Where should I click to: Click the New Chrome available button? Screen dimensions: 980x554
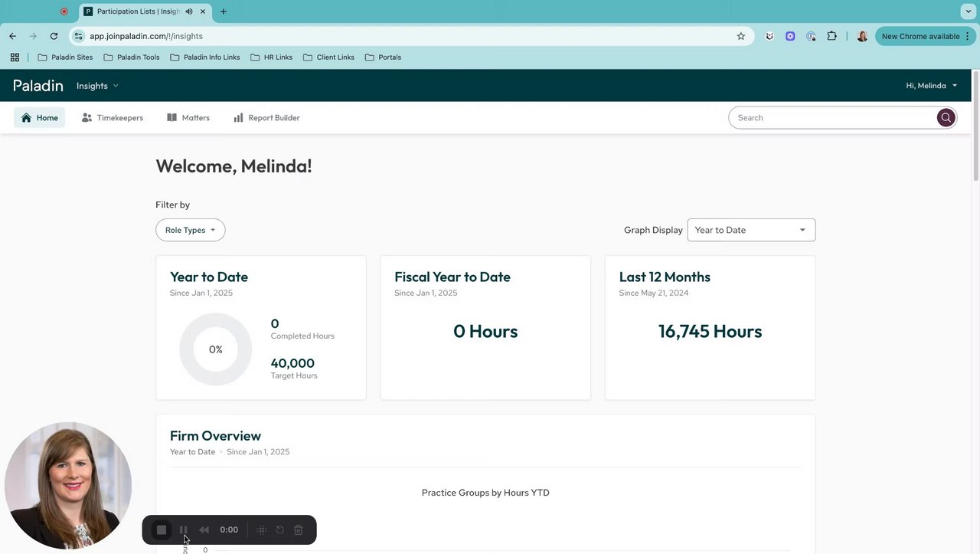click(920, 36)
